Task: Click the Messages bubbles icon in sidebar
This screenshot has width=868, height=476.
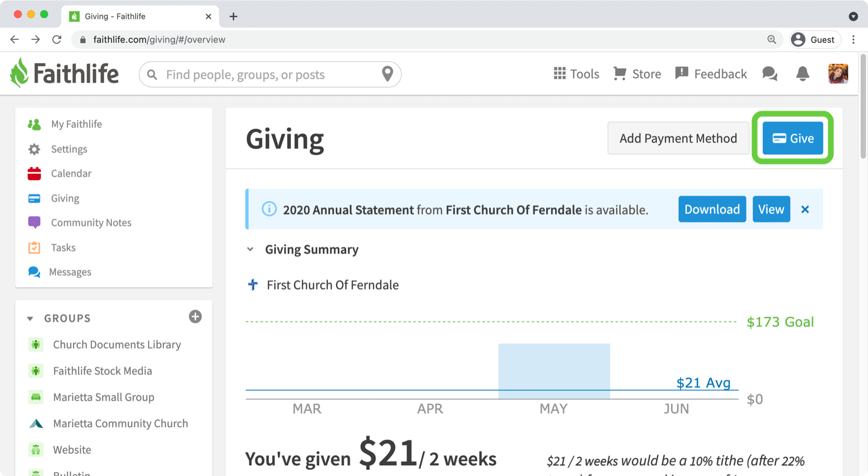Action: point(34,272)
